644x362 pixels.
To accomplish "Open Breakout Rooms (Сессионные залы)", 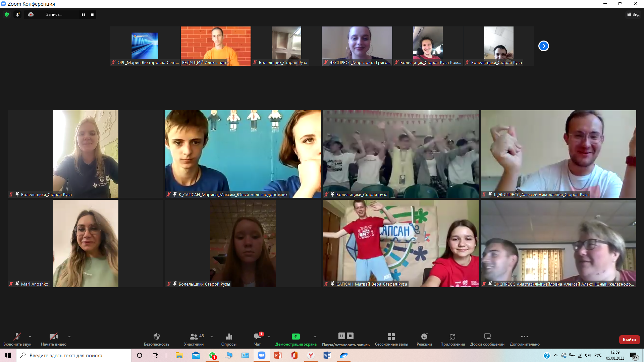I will [391, 337].
